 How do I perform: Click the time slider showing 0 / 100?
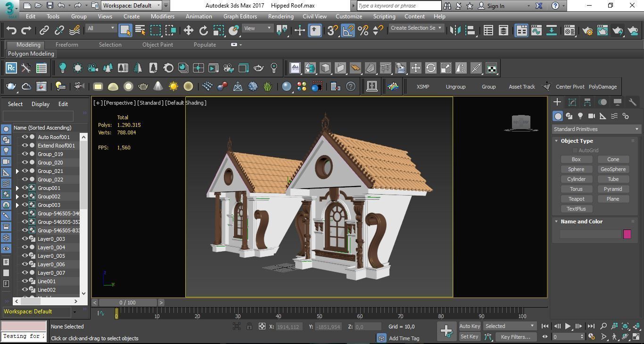click(127, 303)
